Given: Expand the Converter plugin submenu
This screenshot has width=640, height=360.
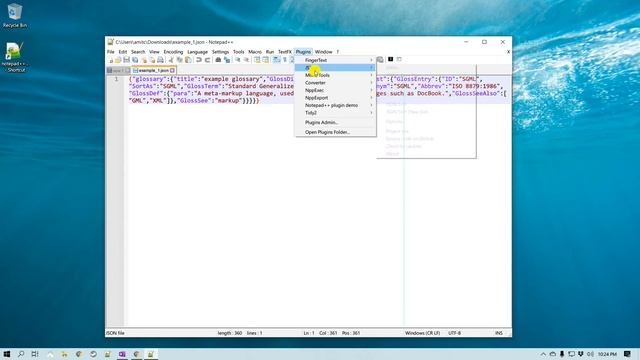Looking at the screenshot, I should 336,83.
